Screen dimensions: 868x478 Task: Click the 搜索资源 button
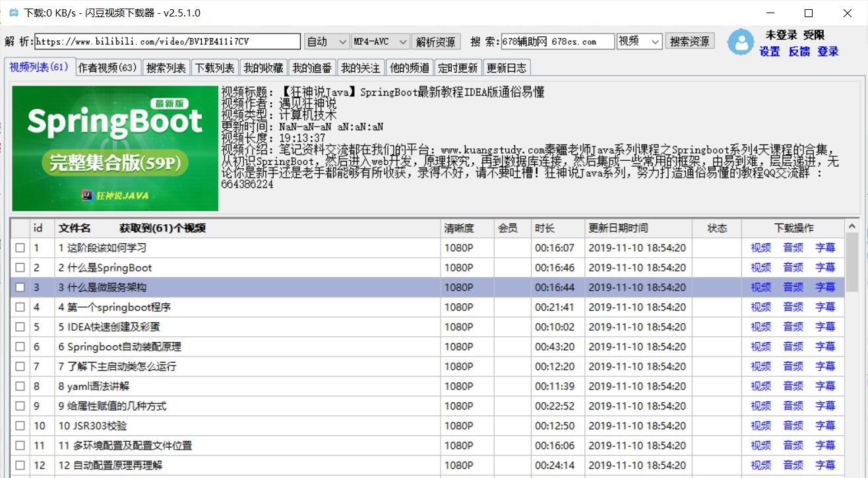coord(689,41)
